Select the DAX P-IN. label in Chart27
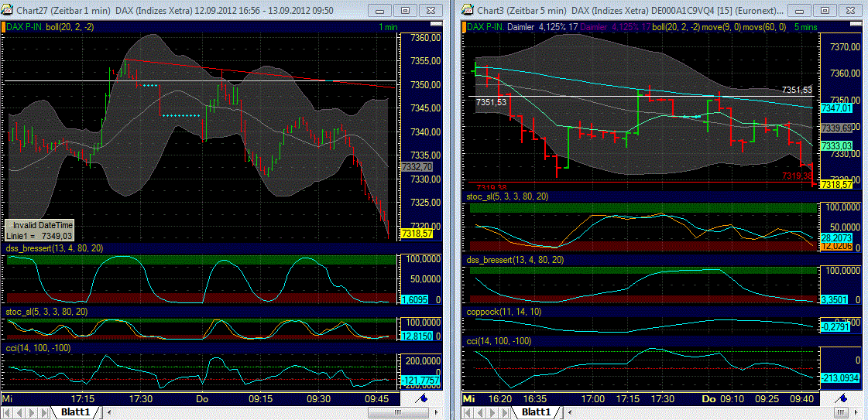Image resolution: width=868 pixels, height=420 pixels. click(24, 26)
